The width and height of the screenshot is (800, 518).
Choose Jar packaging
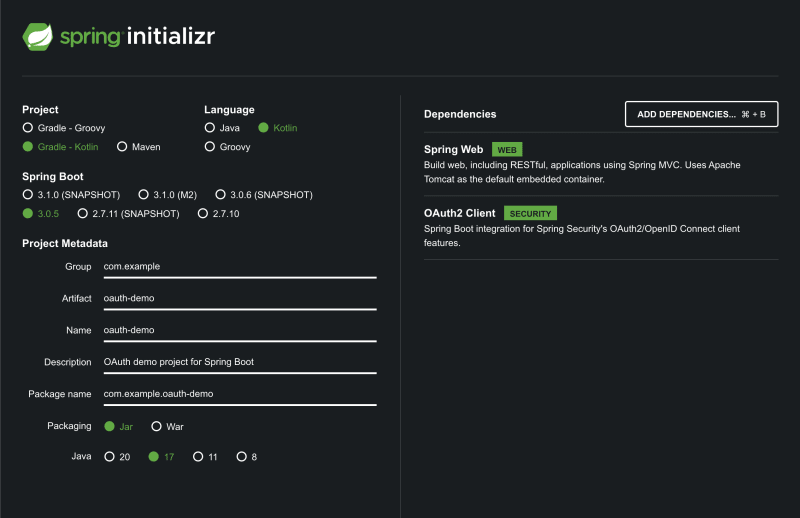click(118, 426)
